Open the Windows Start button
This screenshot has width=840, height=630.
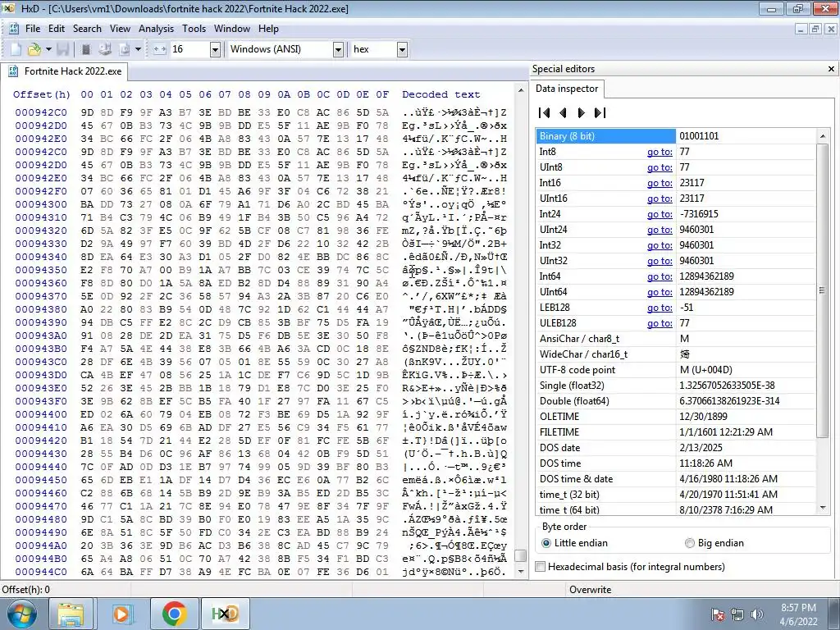coord(22,614)
